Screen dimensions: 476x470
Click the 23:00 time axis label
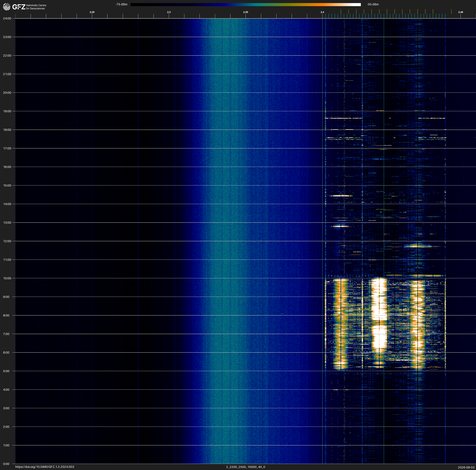pos(7,37)
